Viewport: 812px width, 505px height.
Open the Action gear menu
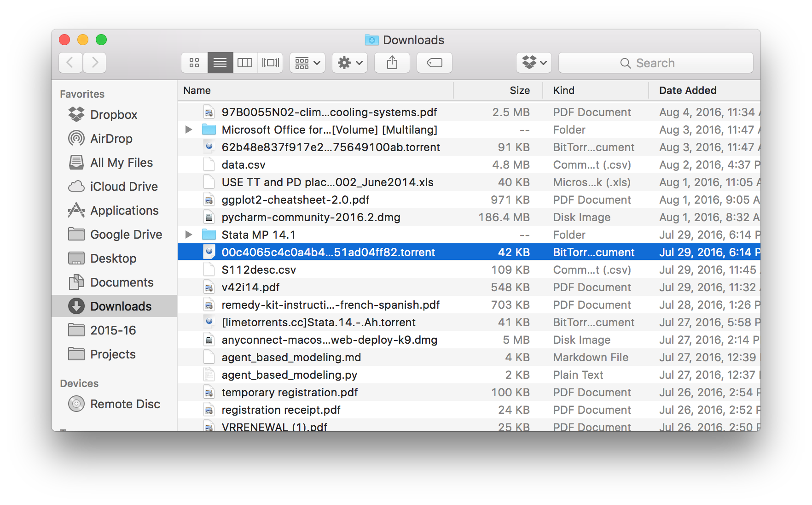[x=350, y=63]
